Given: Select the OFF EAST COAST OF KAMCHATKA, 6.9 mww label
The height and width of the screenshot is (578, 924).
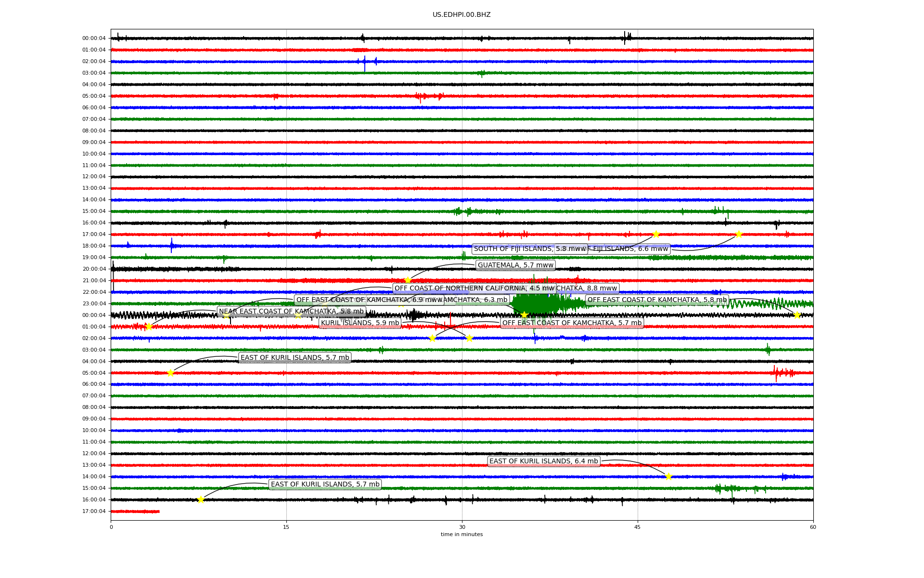Looking at the screenshot, I should tap(369, 300).
